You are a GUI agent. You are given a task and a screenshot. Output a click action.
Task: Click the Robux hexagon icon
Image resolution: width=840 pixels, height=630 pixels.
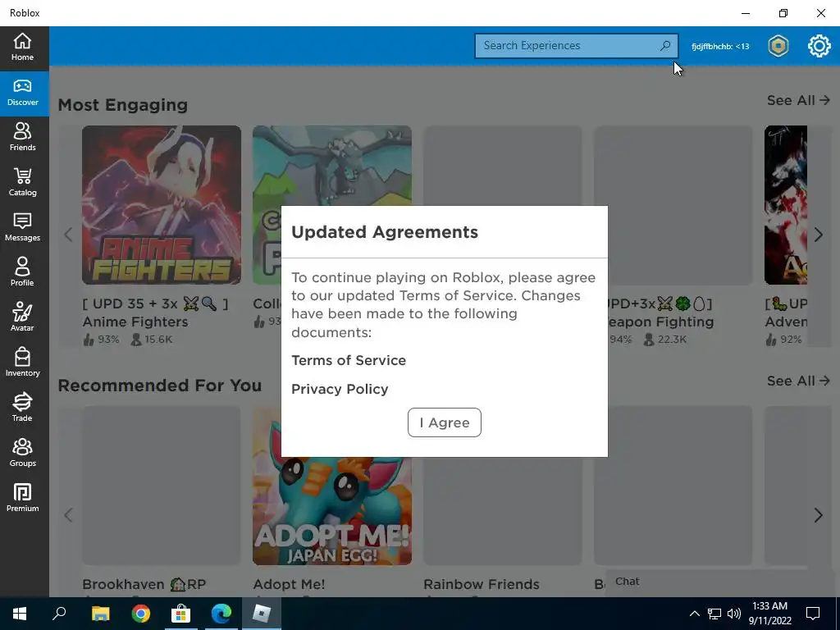click(778, 46)
